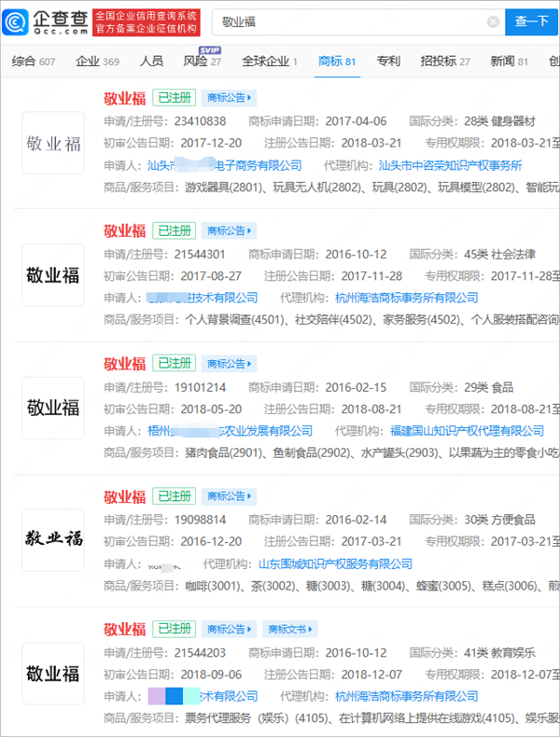The height and width of the screenshot is (737, 560).
Task: Open agency 杭州海浩商标事务所有限公司 in 45类 entry
Action: [407, 298]
